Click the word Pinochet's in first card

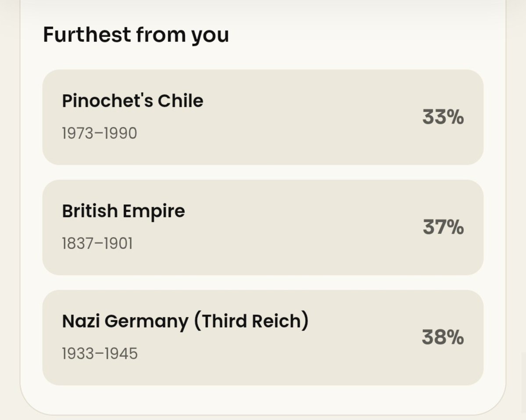tap(107, 101)
